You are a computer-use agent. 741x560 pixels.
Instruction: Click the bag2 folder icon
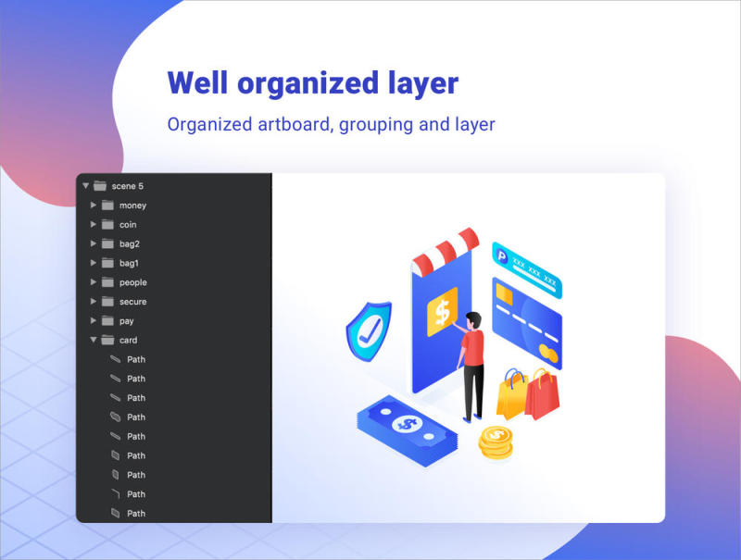tap(107, 244)
